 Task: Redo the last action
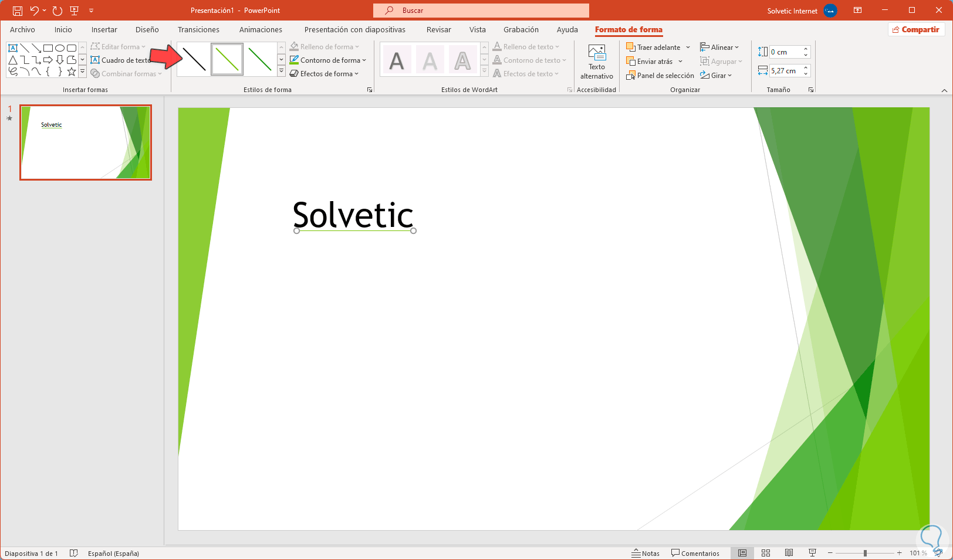coord(57,11)
